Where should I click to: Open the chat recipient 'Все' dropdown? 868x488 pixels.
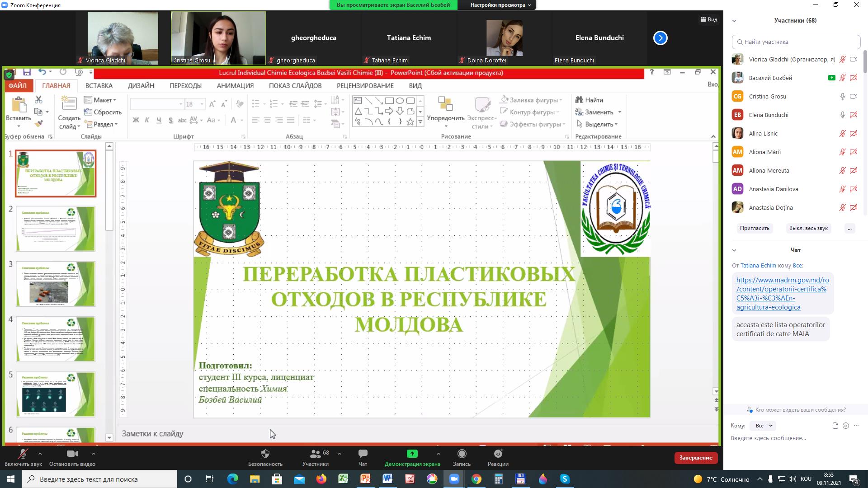coord(763,426)
